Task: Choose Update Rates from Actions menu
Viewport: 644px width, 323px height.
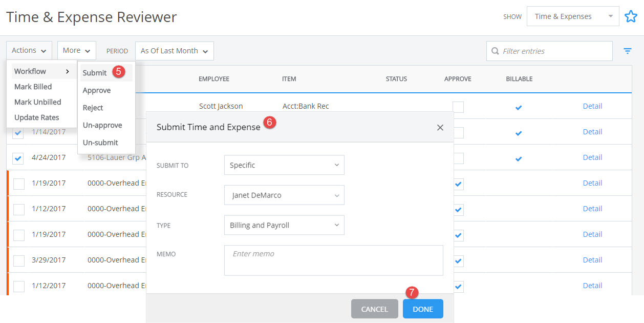Action: [37, 117]
